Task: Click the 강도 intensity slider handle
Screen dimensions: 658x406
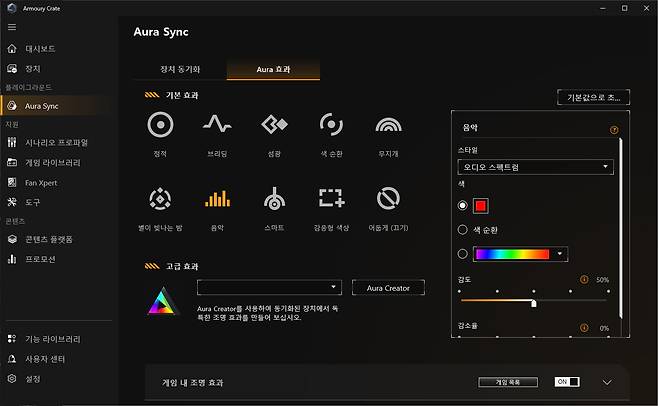Action: (533, 302)
